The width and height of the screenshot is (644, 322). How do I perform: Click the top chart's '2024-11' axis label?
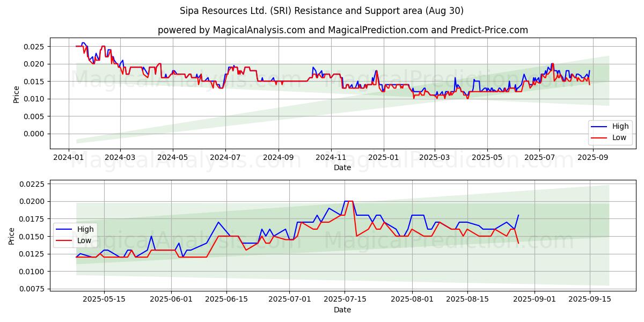point(331,157)
